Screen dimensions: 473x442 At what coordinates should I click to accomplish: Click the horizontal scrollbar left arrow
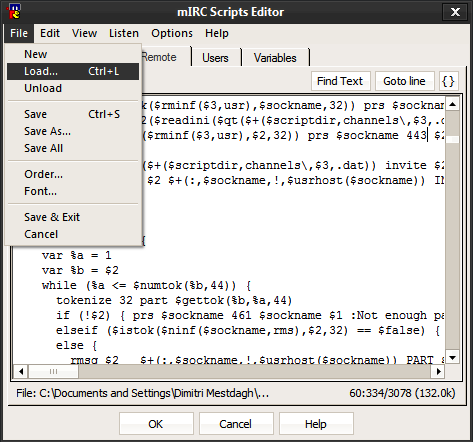click(21, 371)
